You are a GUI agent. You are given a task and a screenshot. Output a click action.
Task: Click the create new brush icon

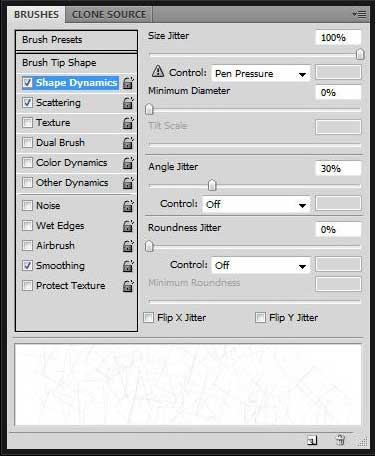pos(312,440)
